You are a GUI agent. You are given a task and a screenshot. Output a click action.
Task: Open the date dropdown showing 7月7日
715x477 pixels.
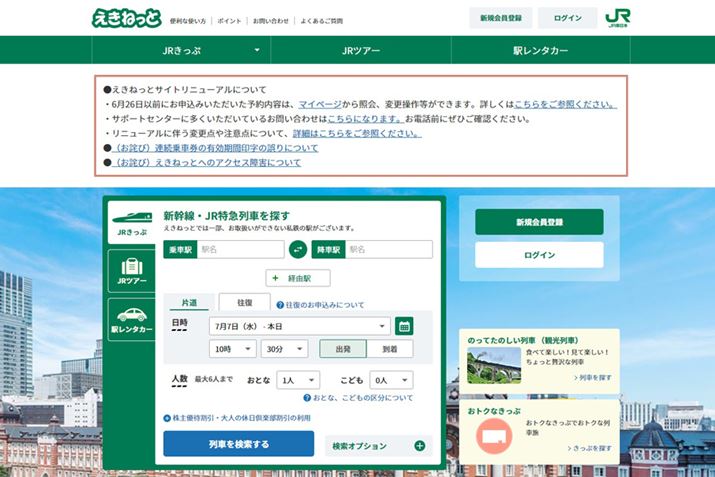coord(299,326)
